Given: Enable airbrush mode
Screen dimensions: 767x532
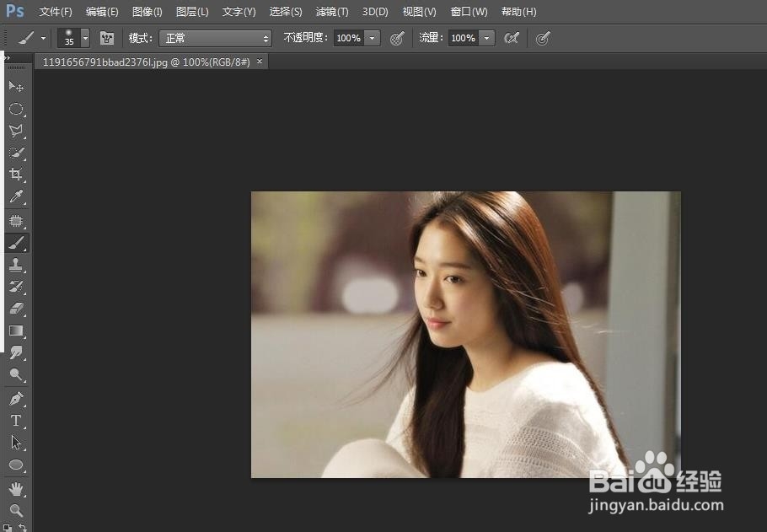Looking at the screenshot, I should click(512, 38).
